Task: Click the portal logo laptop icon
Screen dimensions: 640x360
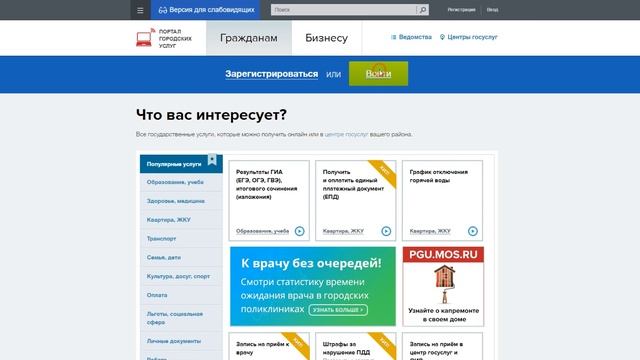Action: pos(145,38)
